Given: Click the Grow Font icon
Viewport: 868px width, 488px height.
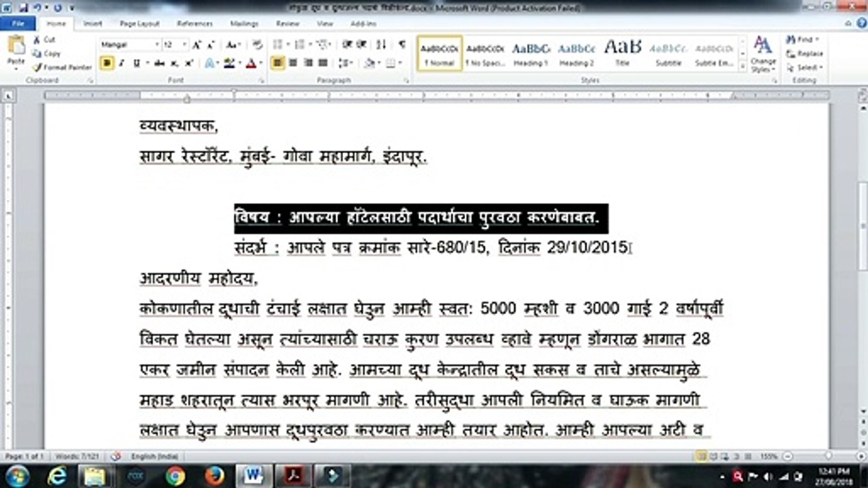Looking at the screenshot, I should [x=197, y=45].
